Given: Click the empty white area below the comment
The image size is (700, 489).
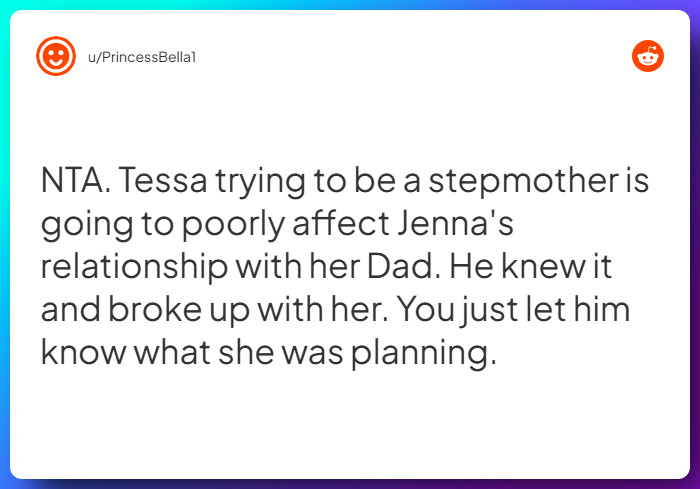Looking at the screenshot, I should 350,430.
